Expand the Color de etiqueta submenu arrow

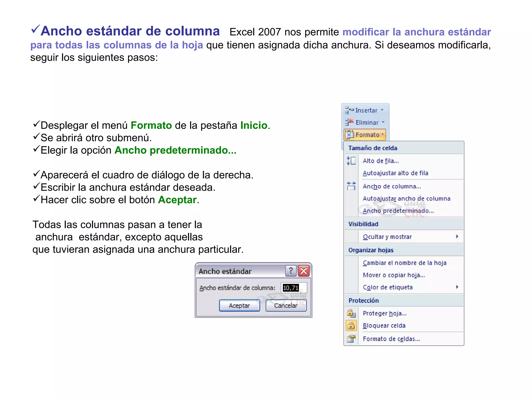coord(457,287)
